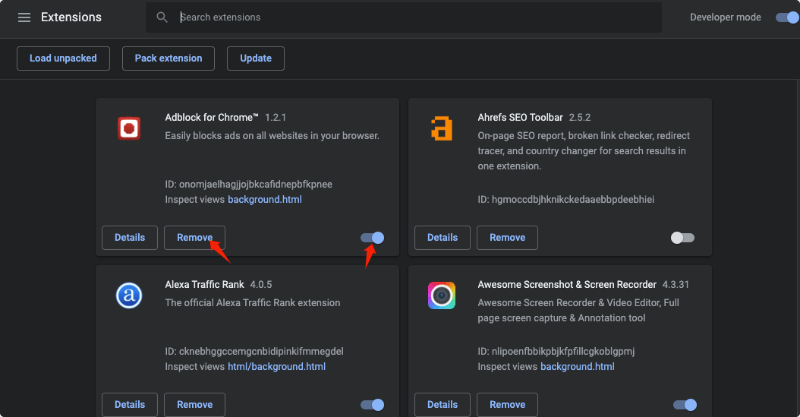Remove the Alexa Traffic Rank extension
Screen dimensions: 800x417
point(194,404)
